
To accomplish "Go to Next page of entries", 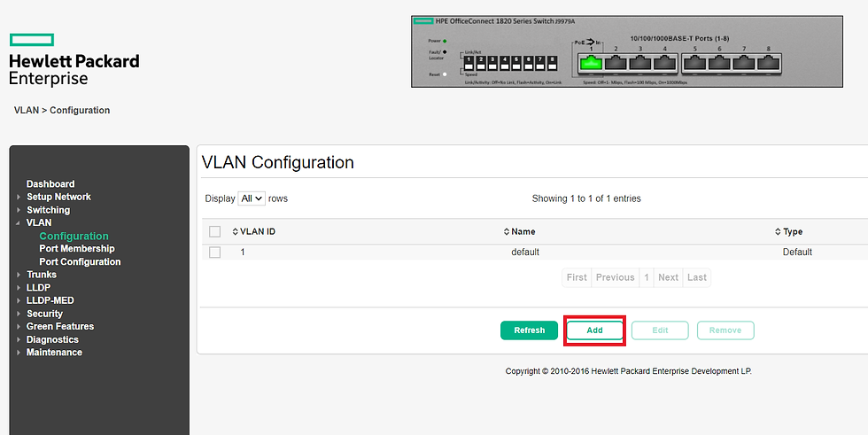I will (x=668, y=277).
